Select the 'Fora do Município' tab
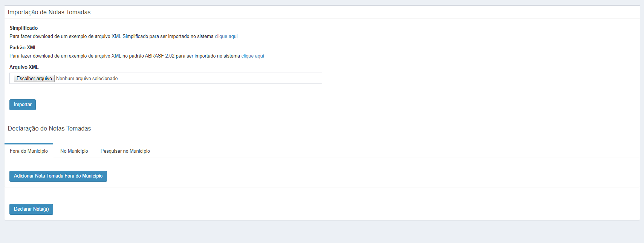Screen dimensions: 644x243 (29, 151)
